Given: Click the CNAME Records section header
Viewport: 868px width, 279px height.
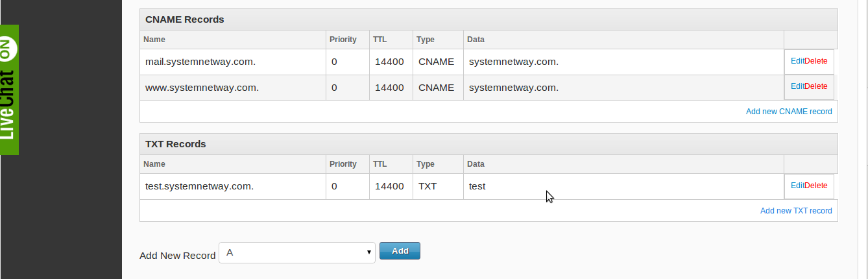Looking at the screenshot, I should (185, 19).
